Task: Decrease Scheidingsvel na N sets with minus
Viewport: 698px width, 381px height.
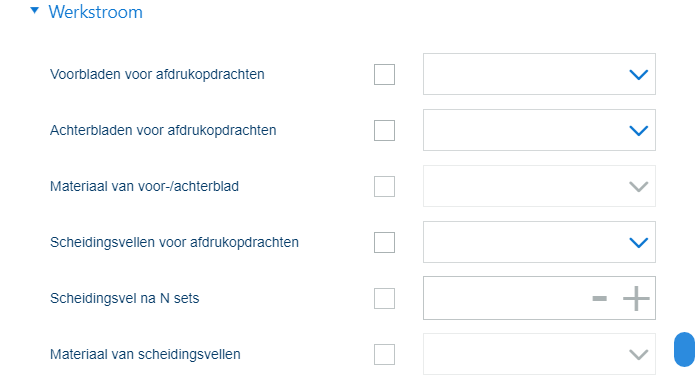Action: 600,298
